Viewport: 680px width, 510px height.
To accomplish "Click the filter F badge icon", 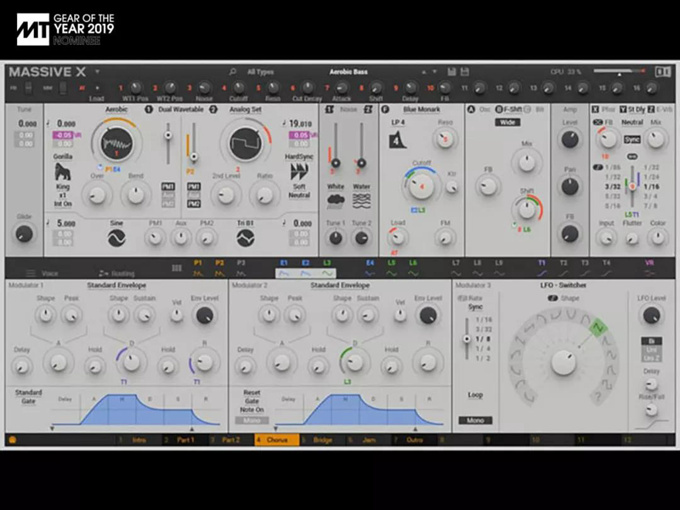I will (385, 109).
